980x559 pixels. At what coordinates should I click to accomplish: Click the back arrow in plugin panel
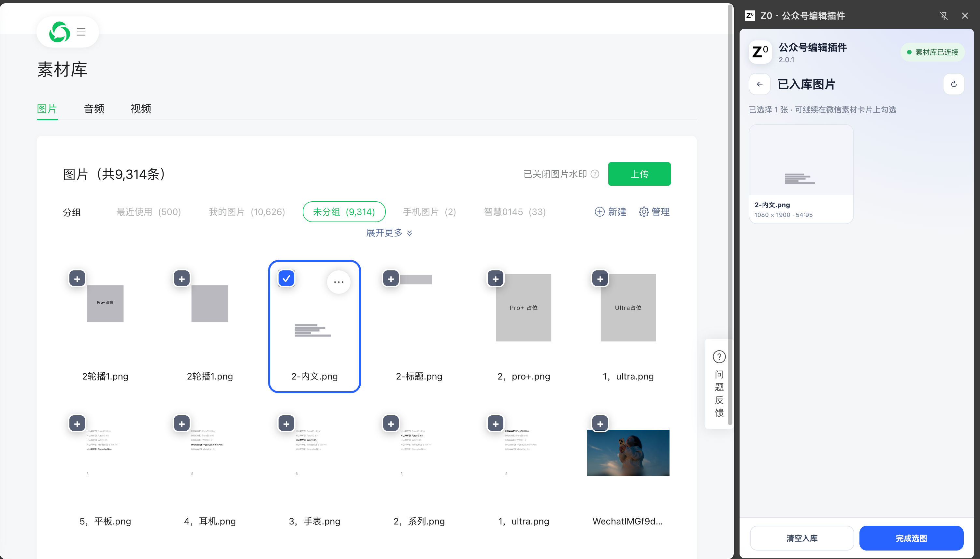tap(760, 84)
